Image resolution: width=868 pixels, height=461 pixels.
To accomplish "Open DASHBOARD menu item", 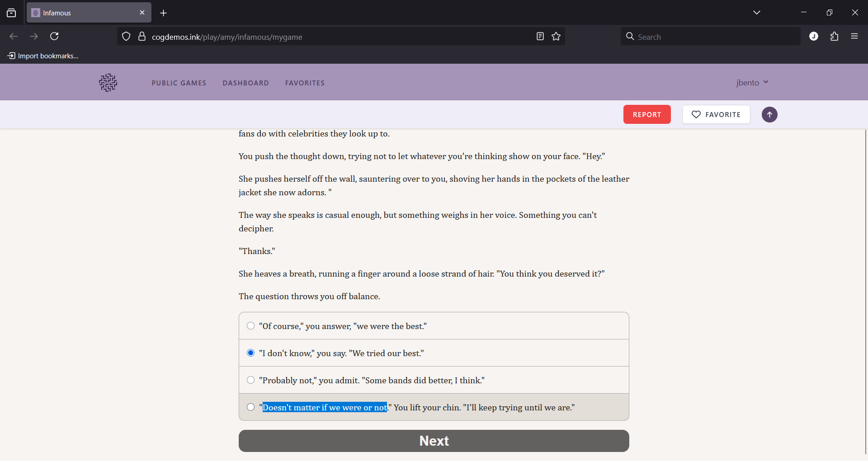I will 245,83.
